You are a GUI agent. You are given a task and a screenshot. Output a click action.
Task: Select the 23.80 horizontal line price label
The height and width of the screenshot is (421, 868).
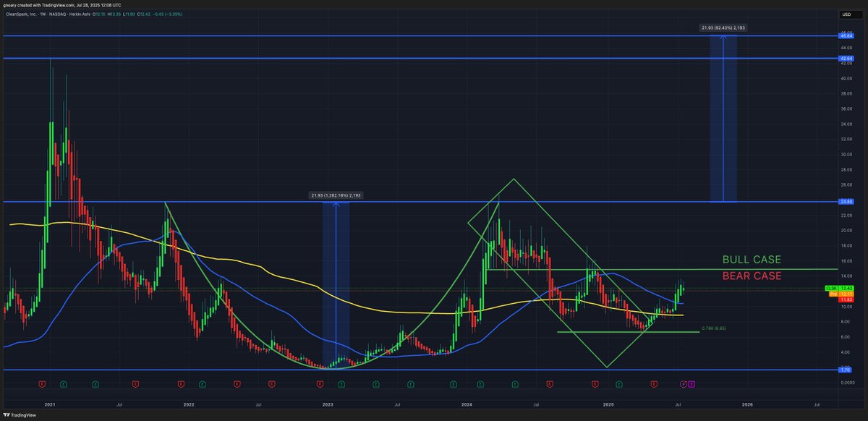(x=846, y=201)
